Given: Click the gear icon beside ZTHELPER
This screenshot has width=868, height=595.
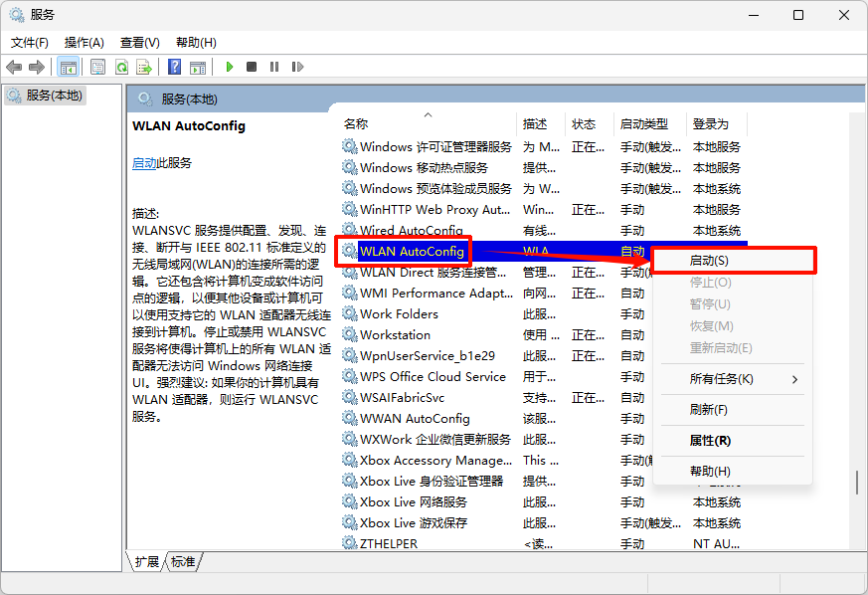Looking at the screenshot, I should (349, 543).
